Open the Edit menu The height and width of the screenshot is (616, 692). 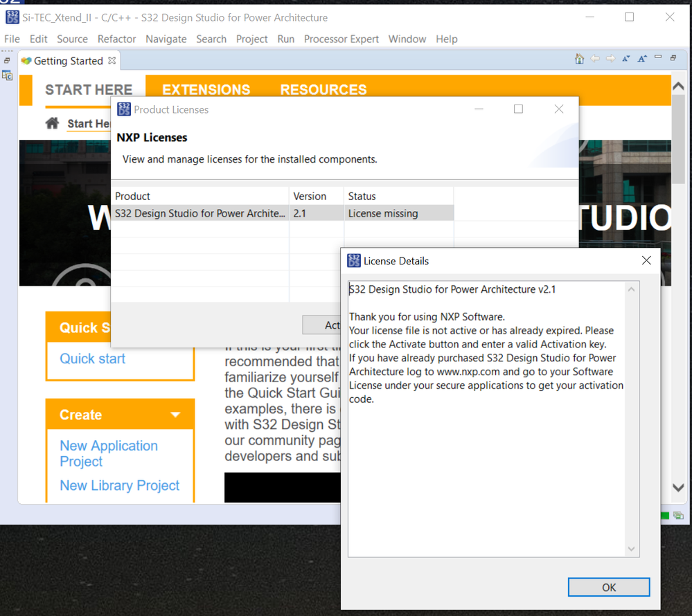click(x=38, y=39)
